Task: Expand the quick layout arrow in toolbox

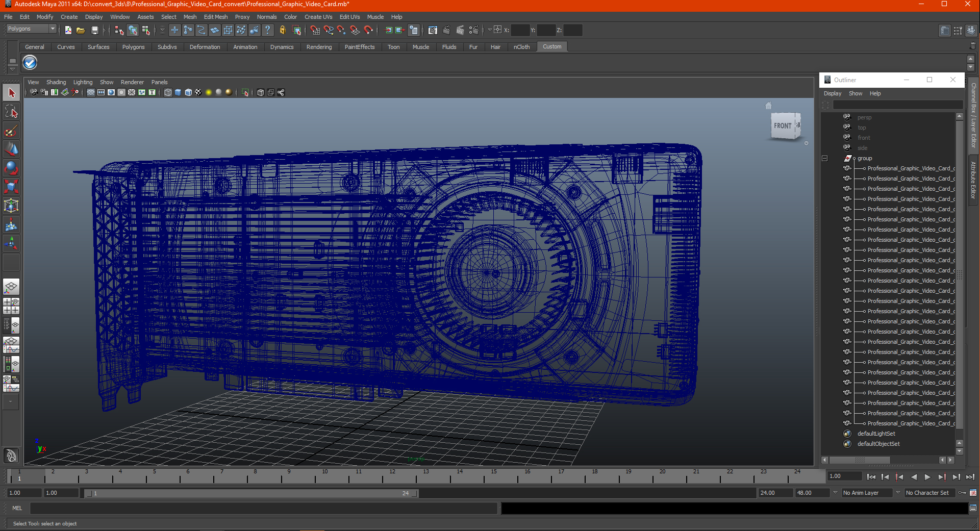Action: click(10, 402)
